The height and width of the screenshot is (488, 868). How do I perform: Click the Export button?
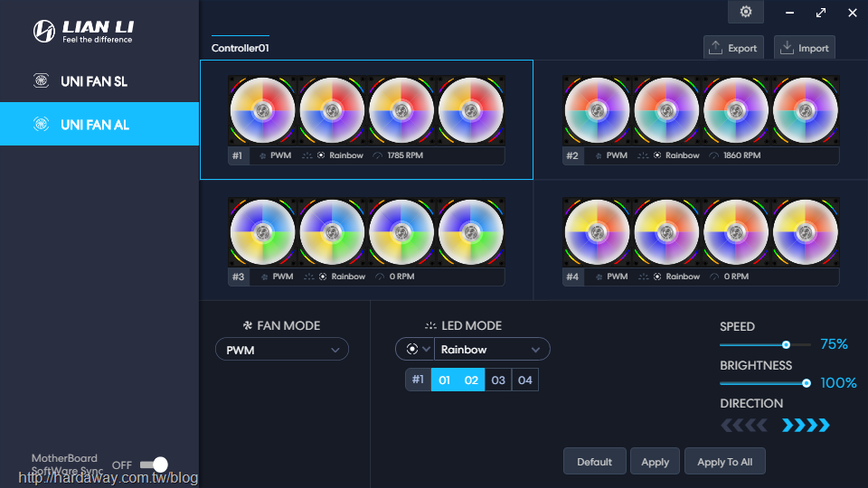point(733,48)
